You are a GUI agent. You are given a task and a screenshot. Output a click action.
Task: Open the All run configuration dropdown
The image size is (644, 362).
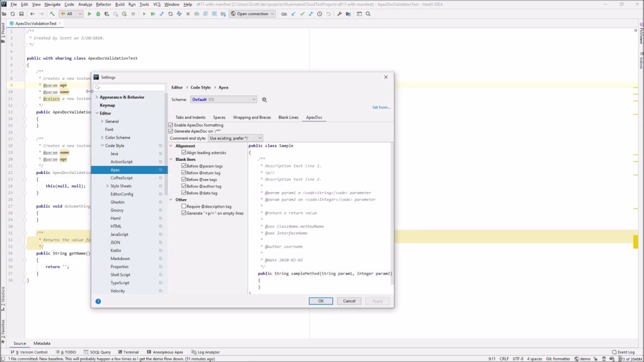[71, 14]
